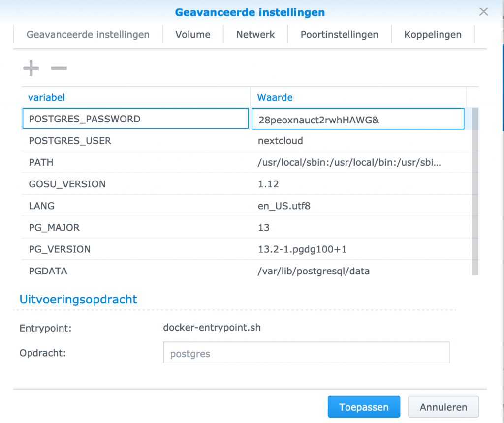The height and width of the screenshot is (423, 504).
Task: Cancel changes with Annuleren button
Action: click(443, 407)
